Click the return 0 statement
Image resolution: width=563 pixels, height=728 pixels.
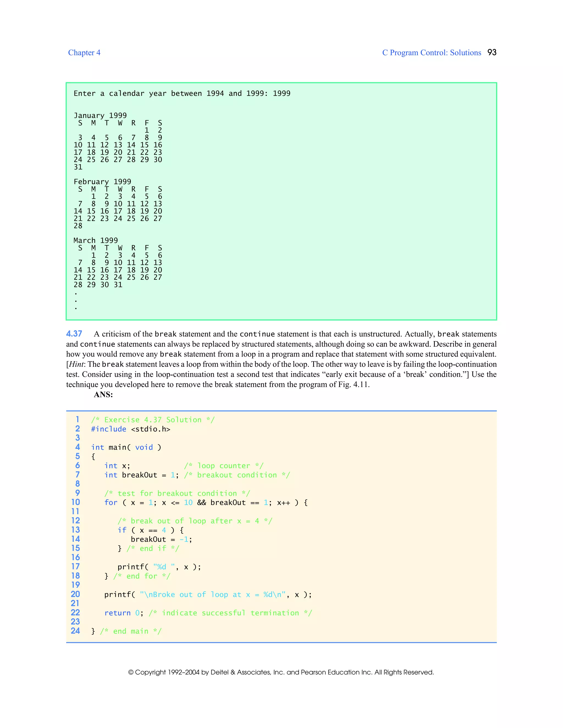(x=124, y=613)
